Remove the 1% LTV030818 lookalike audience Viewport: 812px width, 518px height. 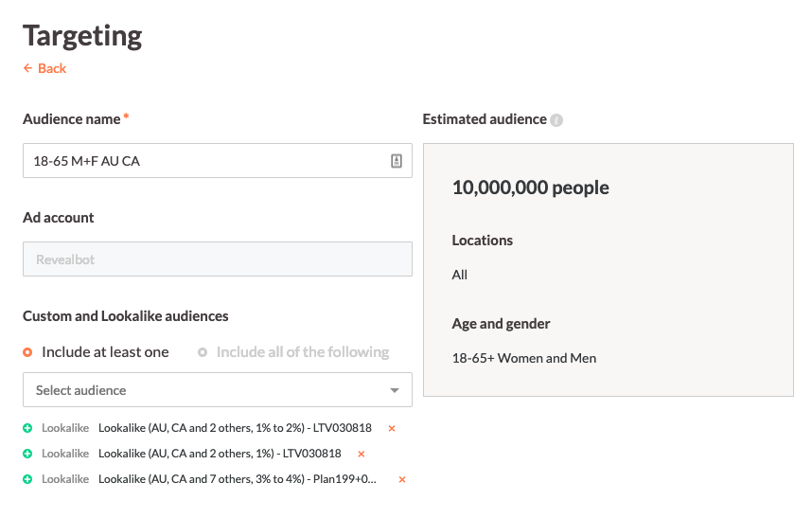pyautogui.click(x=361, y=455)
